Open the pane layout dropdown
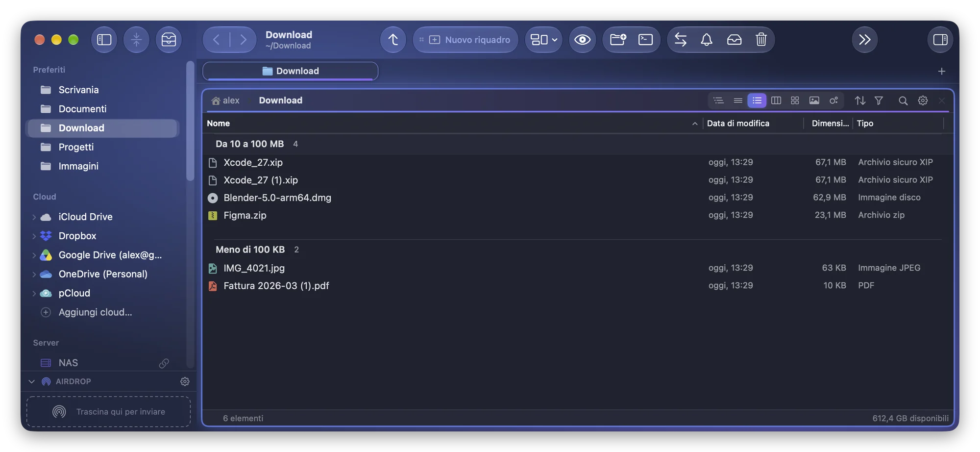 tap(544, 40)
